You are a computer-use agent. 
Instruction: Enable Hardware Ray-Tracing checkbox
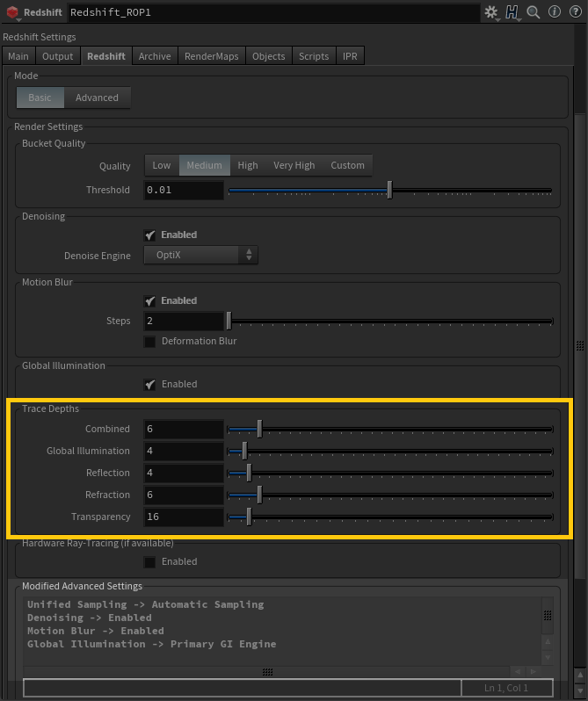click(150, 562)
